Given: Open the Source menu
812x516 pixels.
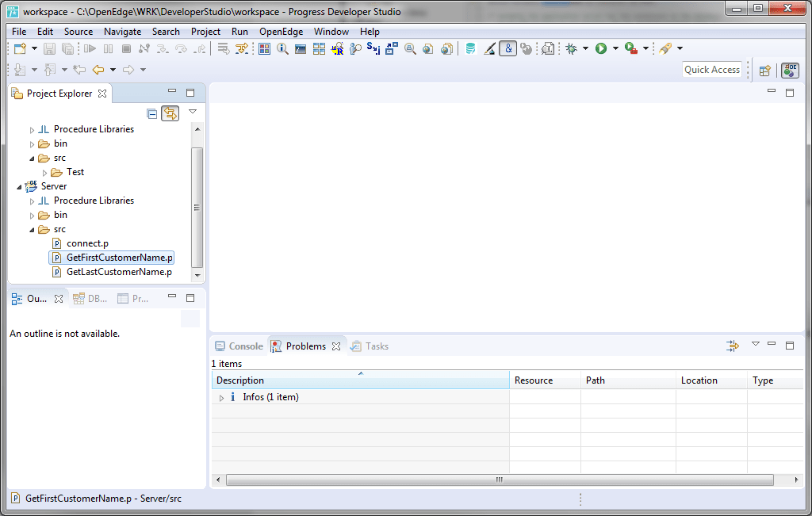Looking at the screenshot, I should (79, 32).
